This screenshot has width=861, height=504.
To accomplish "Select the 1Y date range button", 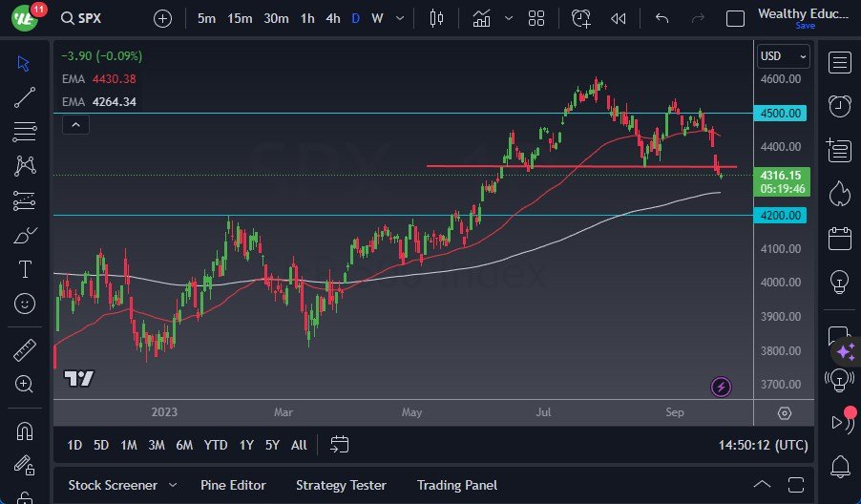I will 246,445.
